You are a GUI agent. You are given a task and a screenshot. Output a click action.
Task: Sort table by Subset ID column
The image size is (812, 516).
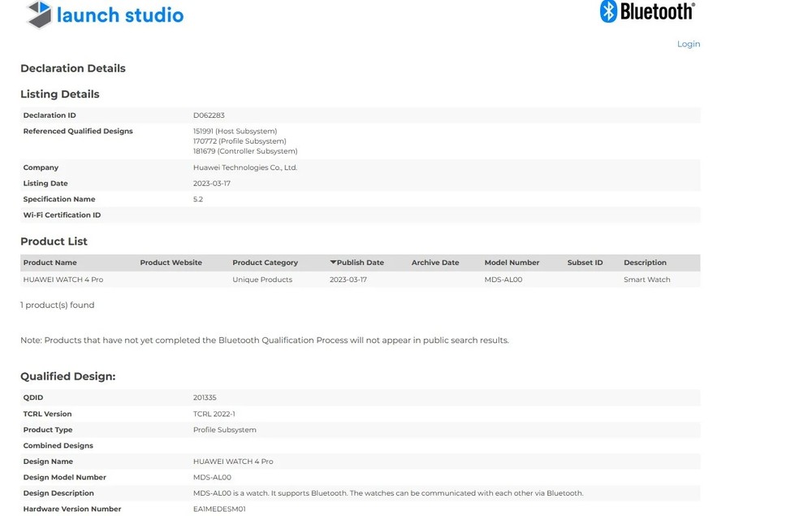[x=585, y=262]
